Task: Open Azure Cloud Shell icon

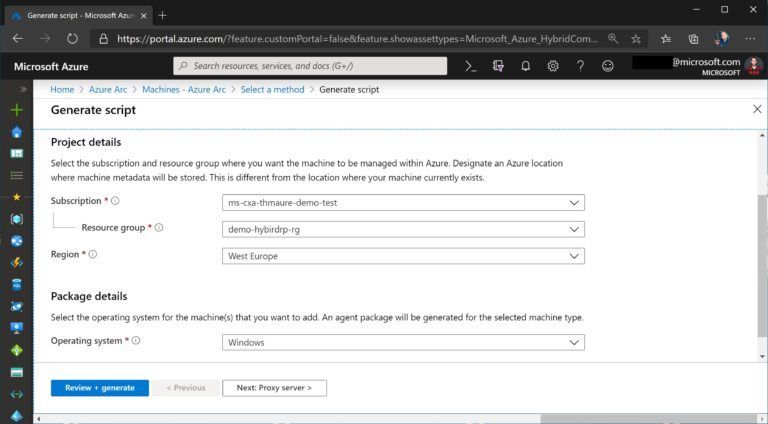Action: 470,66
